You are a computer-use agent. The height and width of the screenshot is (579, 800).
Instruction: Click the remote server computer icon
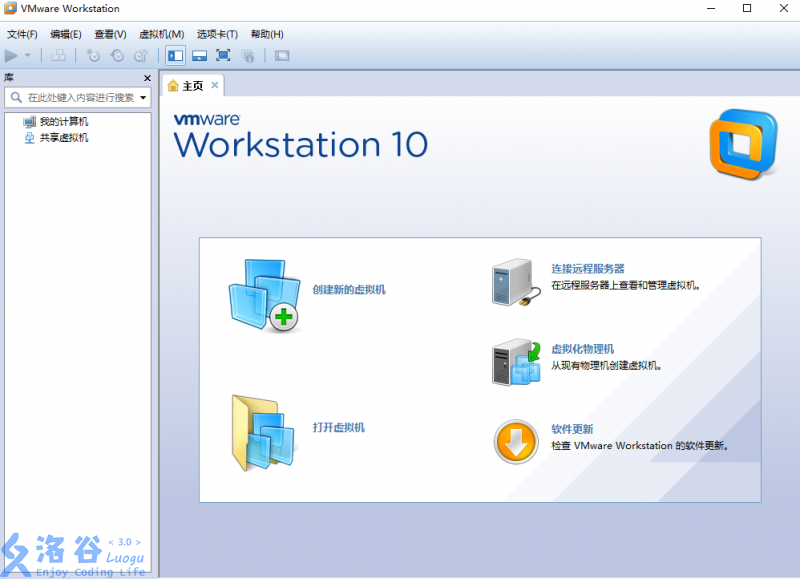(516, 282)
